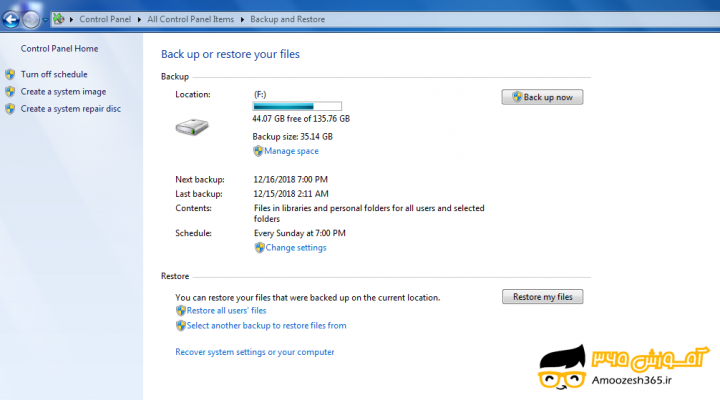The width and height of the screenshot is (720, 400).
Task: Open Restore all users' files link
Action: pos(226,311)
